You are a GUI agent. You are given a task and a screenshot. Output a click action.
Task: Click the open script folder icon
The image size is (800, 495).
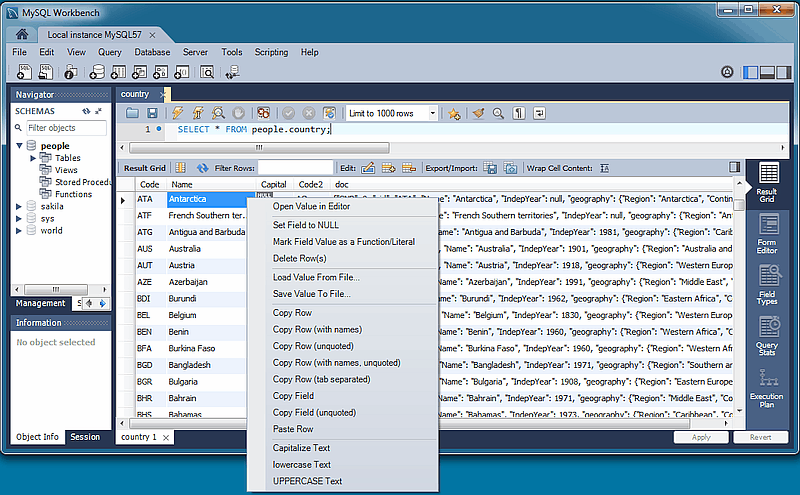(132, 113)
